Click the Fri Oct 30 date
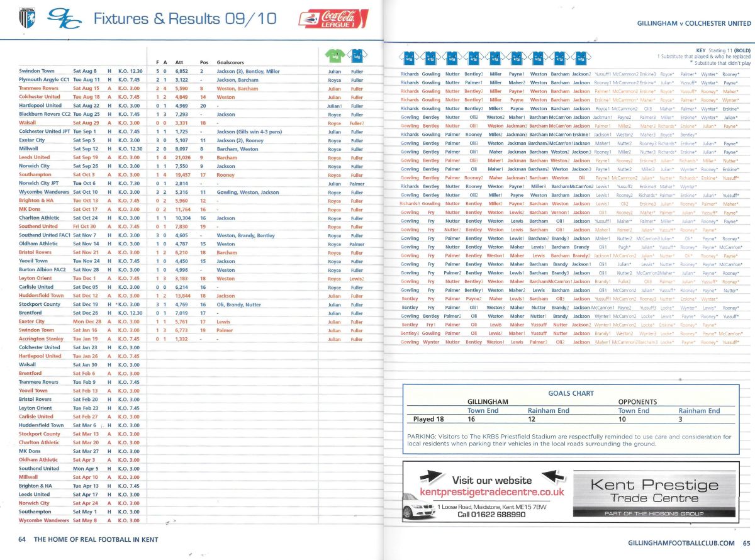 point(84,226)
